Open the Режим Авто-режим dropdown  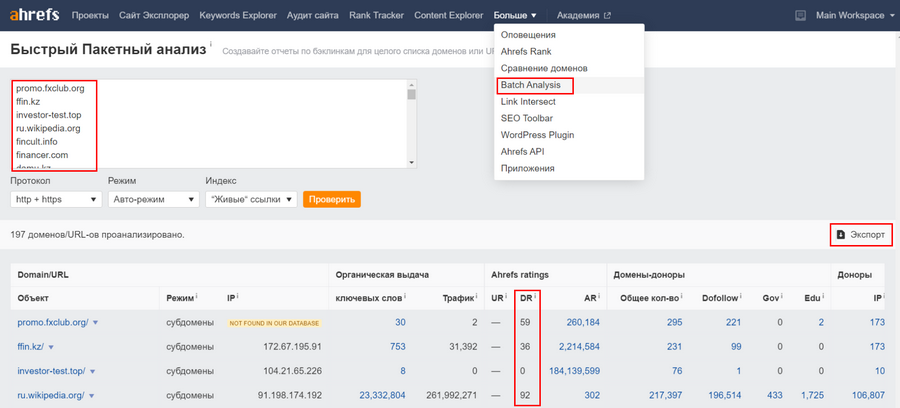pyautogui.click(x=153, y=200)
